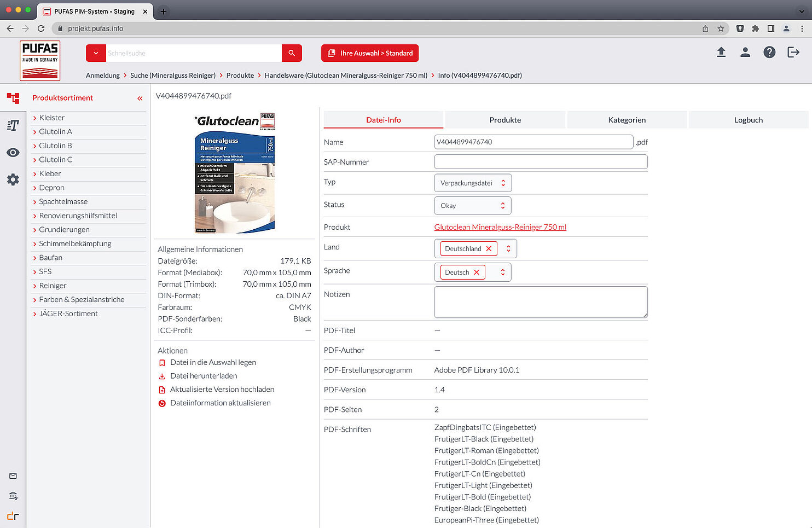Switch to the Datei-Info tab
The image size is (812, 528).
(384, 120)
